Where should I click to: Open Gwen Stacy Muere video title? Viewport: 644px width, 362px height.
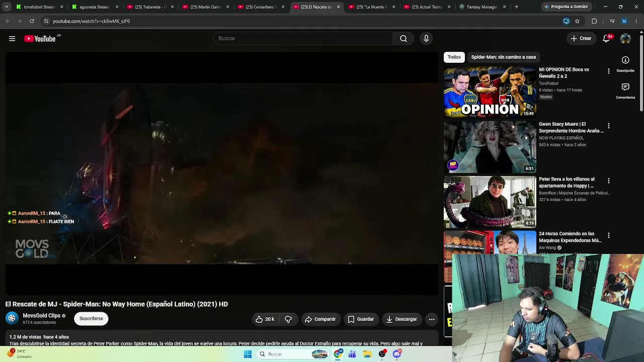tap(571, 128)
